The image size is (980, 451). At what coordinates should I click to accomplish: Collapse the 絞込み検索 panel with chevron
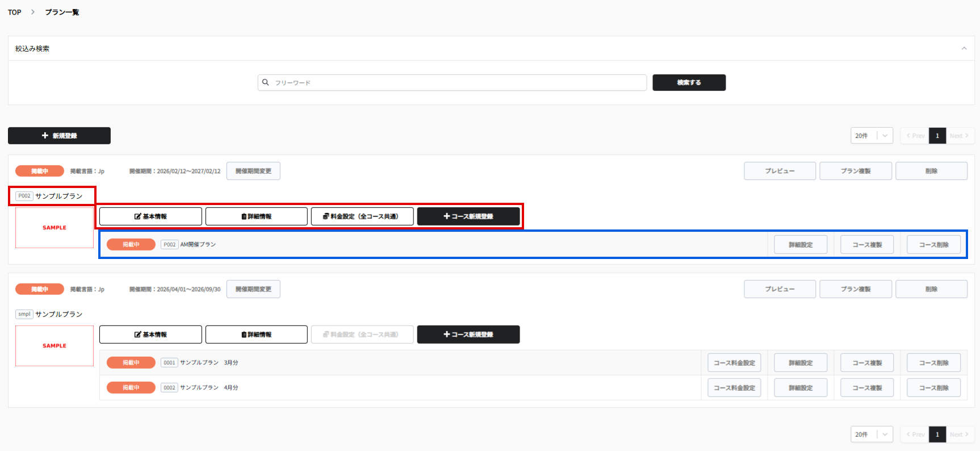pos(964,49)
